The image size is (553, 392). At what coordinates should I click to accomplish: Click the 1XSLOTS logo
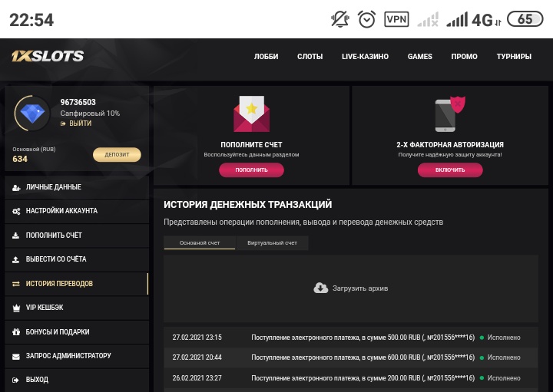coord(48,56)
